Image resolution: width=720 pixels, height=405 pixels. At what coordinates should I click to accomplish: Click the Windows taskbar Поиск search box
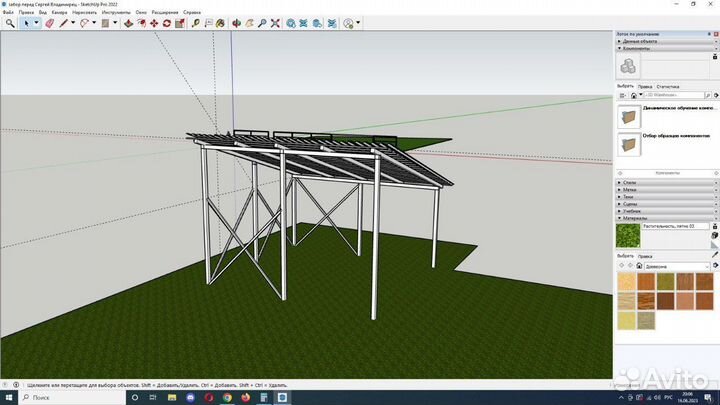tap(72, 397)
